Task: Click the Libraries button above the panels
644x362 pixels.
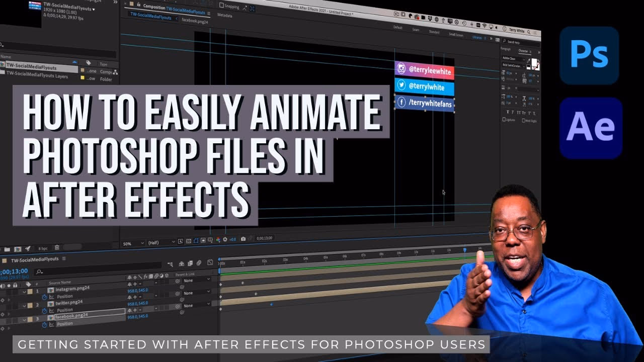Action: (476, 37)
